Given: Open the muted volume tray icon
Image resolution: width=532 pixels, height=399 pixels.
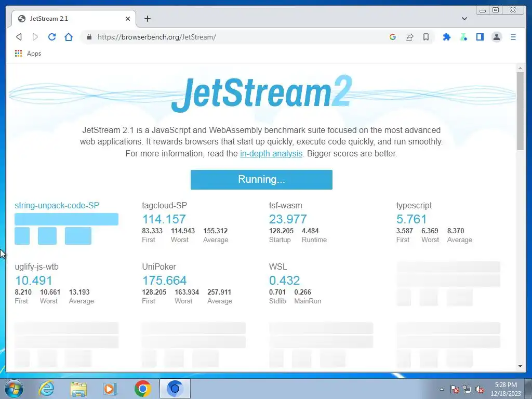Looking at the screenshot, I should click(x=480, y=389).
